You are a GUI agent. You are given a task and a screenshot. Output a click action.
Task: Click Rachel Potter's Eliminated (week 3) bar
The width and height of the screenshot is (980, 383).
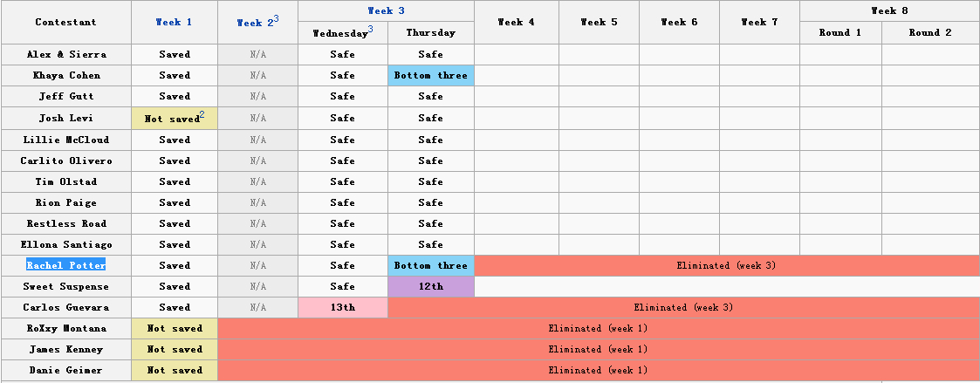click(x=726, y=265)
